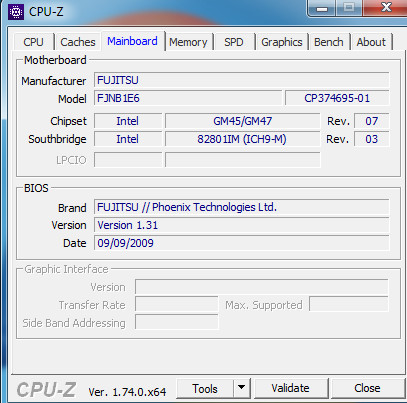Minimize the CPU-Z window

[x=322, y=8]
